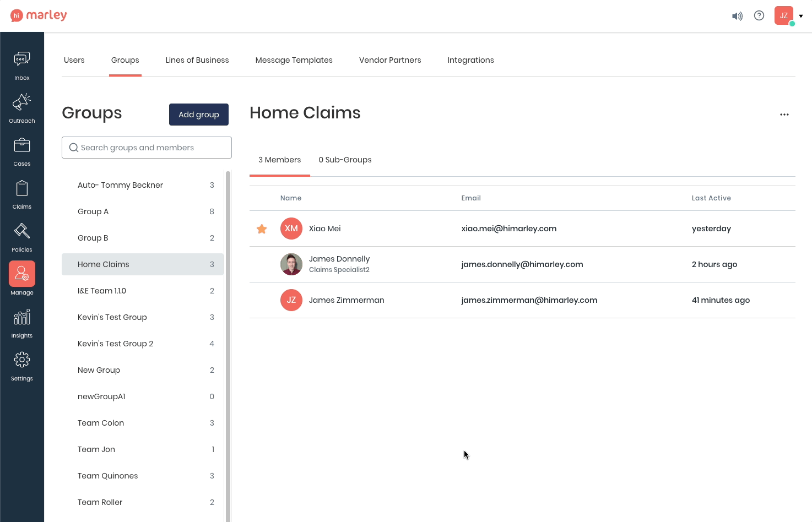The width and height of the screenshot is (812, 522).
Task: Open help using question mark icon
Action: (x=759, y=16)
